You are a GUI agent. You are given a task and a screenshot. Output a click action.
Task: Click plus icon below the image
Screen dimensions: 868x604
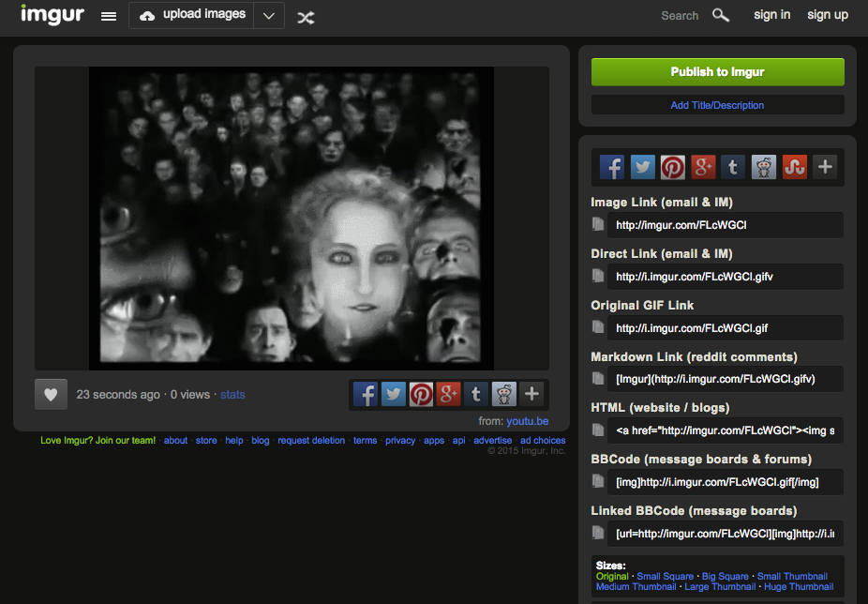pyautogui.click(x=531, y=394)
